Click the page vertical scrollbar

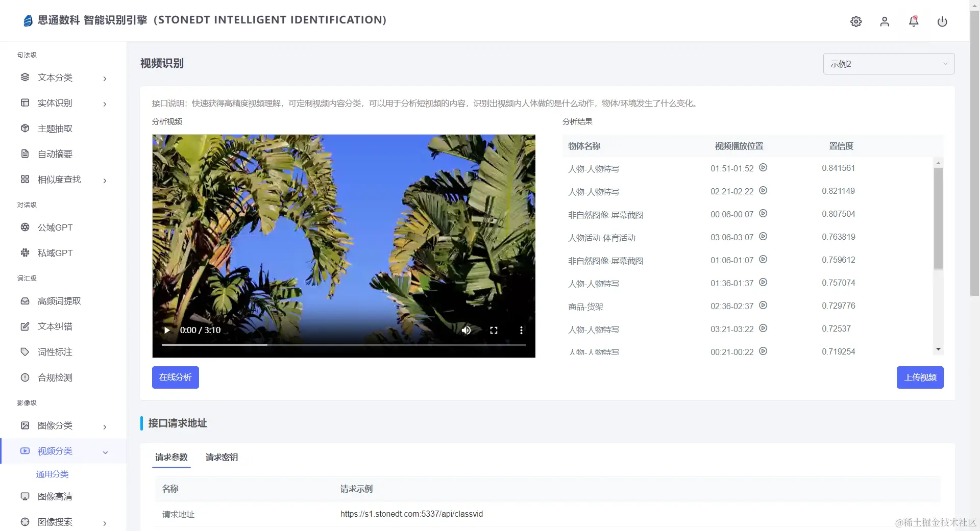975,153
